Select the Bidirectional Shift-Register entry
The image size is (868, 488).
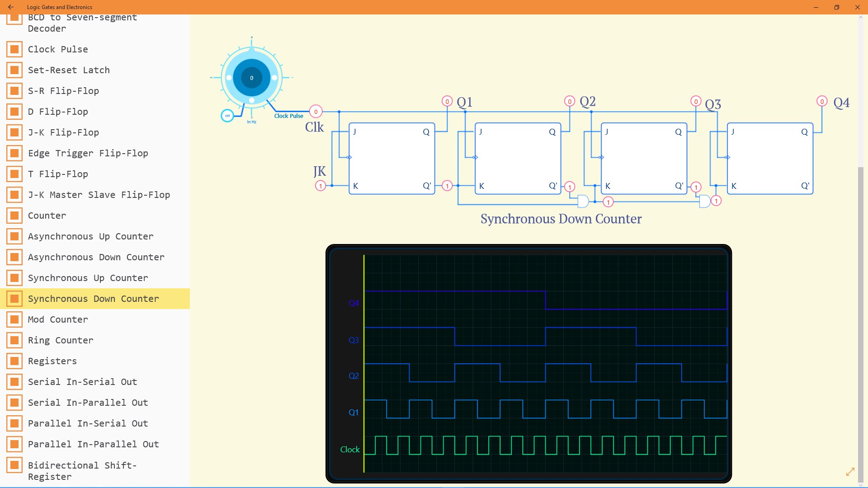(14, 465)
